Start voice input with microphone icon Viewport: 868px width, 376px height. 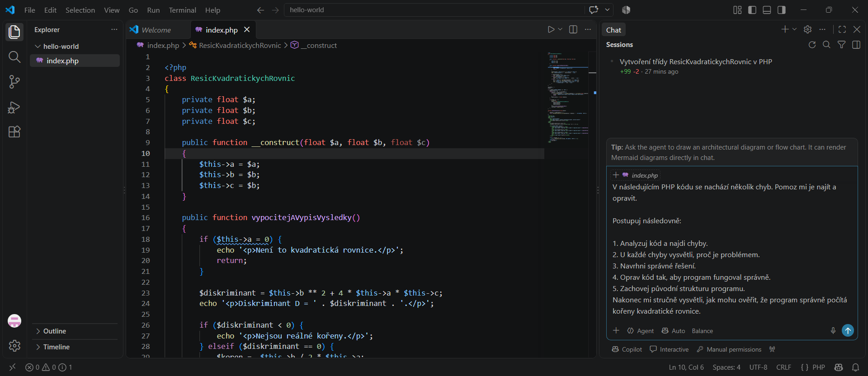(x=833, y=331)
